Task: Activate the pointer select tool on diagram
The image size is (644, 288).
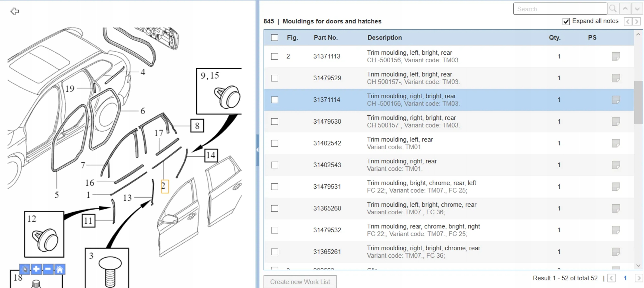Action: tap(25, 269)
